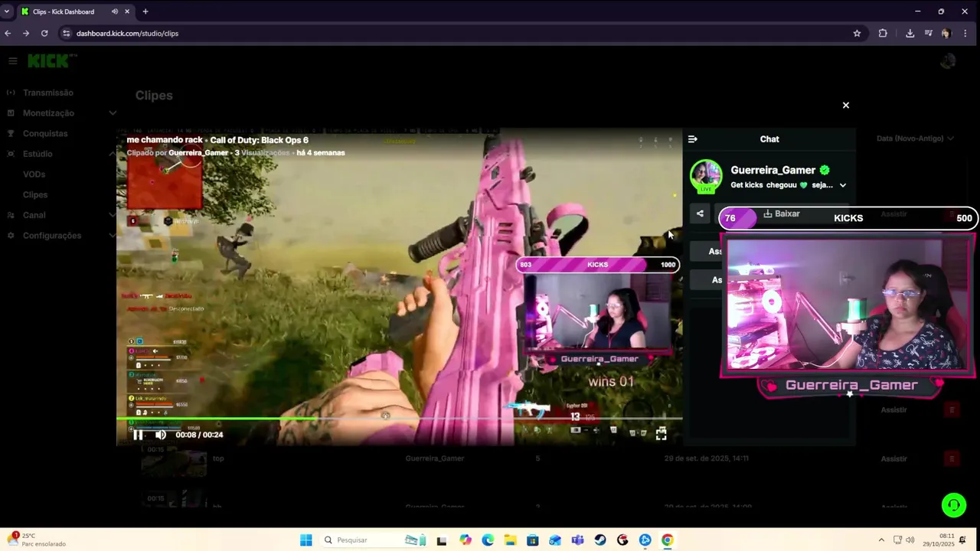980x551 pixels.
Task: Mute the clip volume
Action: (161, 435)
